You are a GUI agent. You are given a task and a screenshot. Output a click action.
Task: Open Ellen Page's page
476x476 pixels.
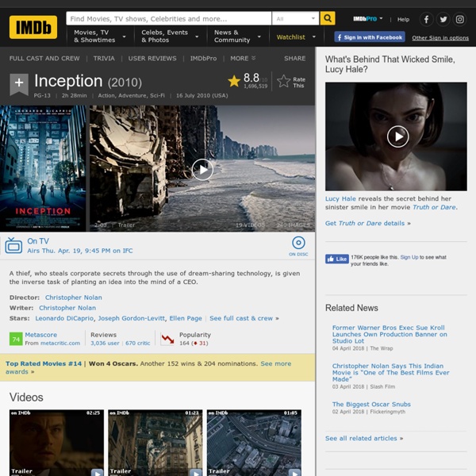coord(186,318)
